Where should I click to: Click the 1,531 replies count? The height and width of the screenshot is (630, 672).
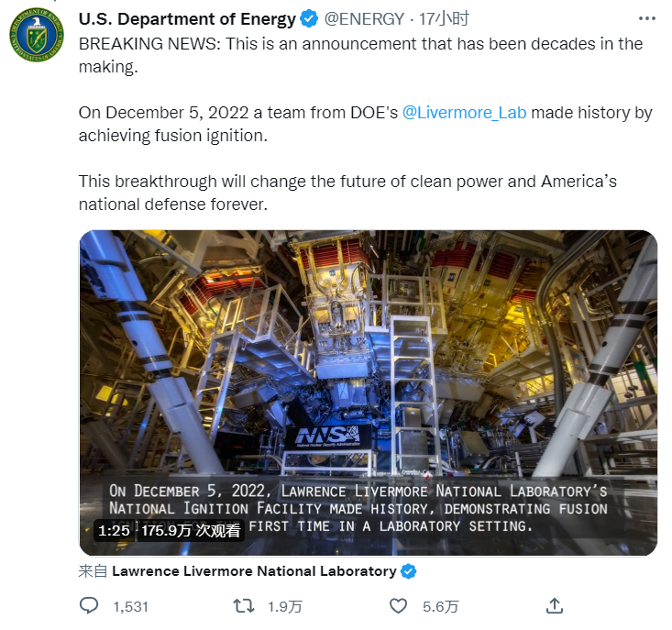coord(130,606)
